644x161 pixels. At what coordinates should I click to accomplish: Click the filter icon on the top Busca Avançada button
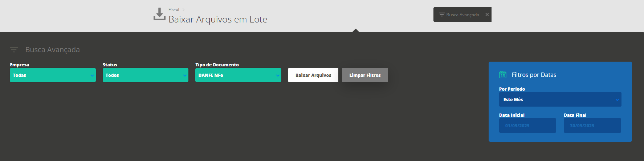pos(441,15)
